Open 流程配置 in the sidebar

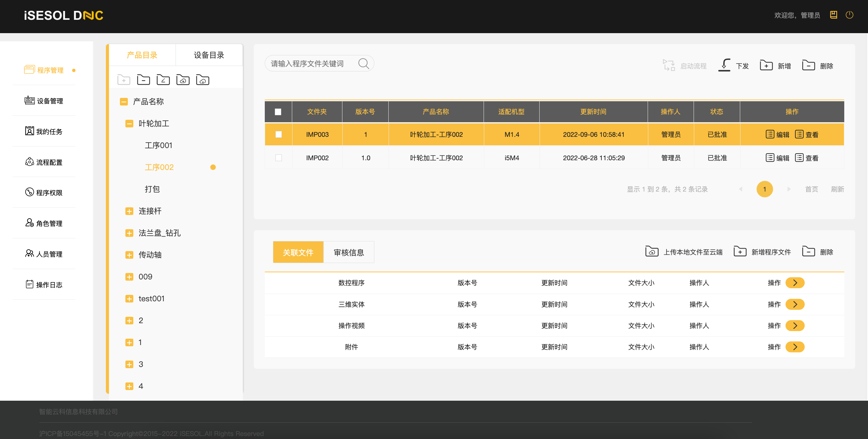point(44,162)
